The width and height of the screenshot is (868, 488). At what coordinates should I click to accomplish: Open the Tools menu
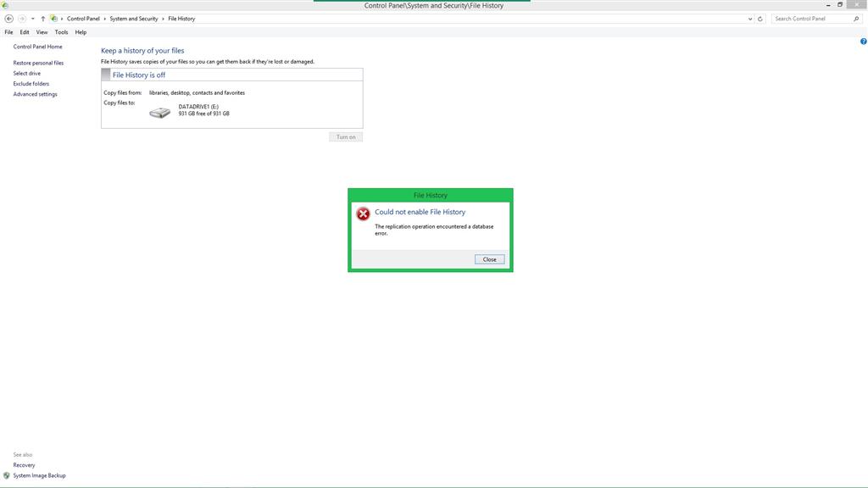pyautogui.click(x=61, y=32)
